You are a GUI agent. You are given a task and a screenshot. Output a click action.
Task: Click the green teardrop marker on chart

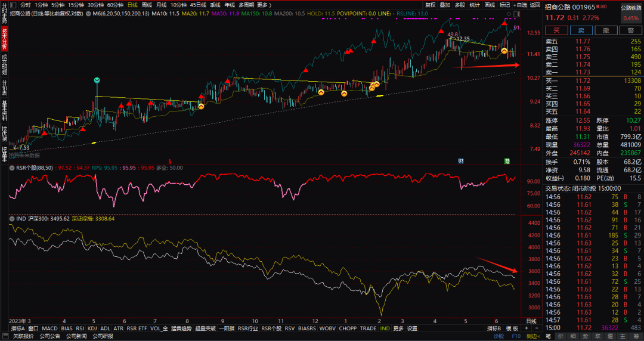97,80
